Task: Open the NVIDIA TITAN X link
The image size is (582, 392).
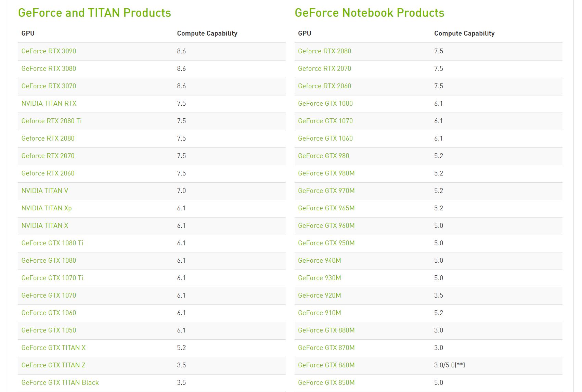Action: 45,226
